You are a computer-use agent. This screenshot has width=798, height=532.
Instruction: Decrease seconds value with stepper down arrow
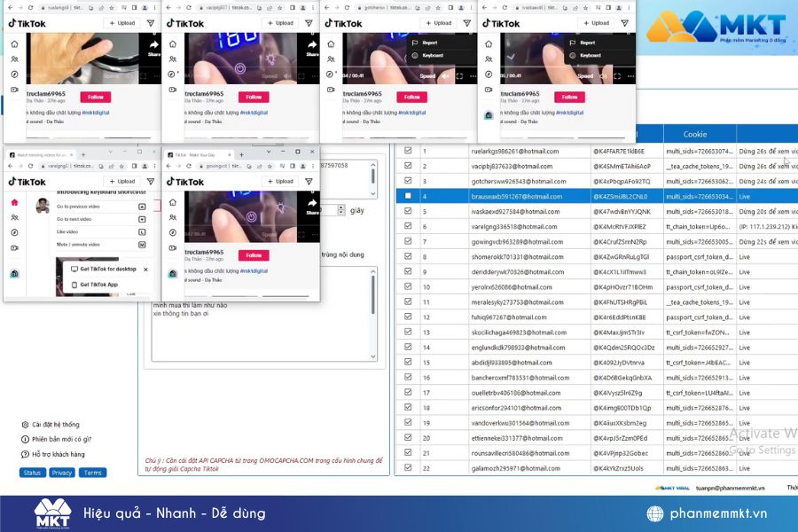341,212
